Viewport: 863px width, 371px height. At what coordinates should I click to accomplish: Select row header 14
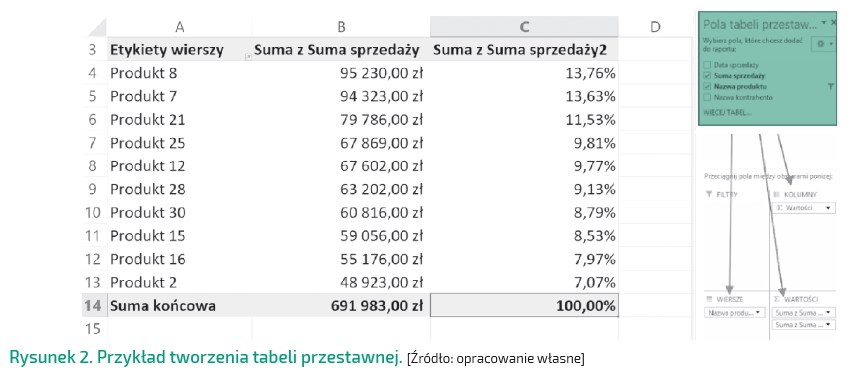[94, 305]
